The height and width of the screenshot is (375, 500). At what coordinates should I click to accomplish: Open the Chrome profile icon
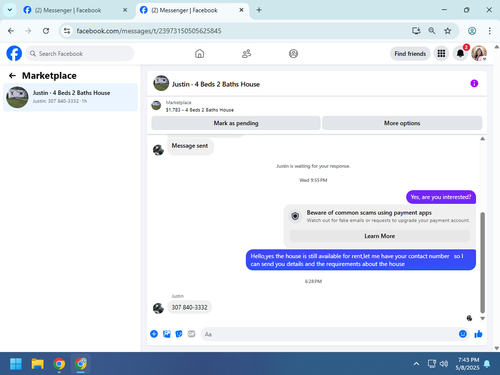(472, 31)
